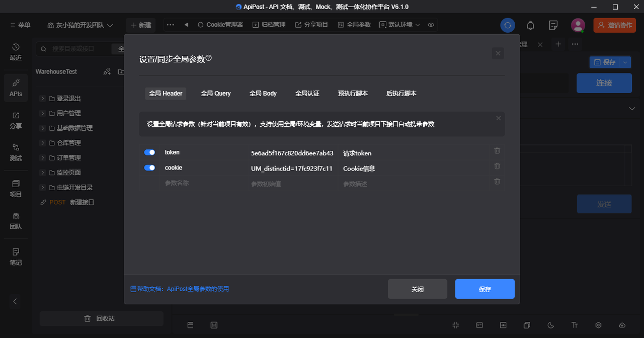The image size is (644, 338).
Task: Open the notification bell
Action: coord(530,24)
